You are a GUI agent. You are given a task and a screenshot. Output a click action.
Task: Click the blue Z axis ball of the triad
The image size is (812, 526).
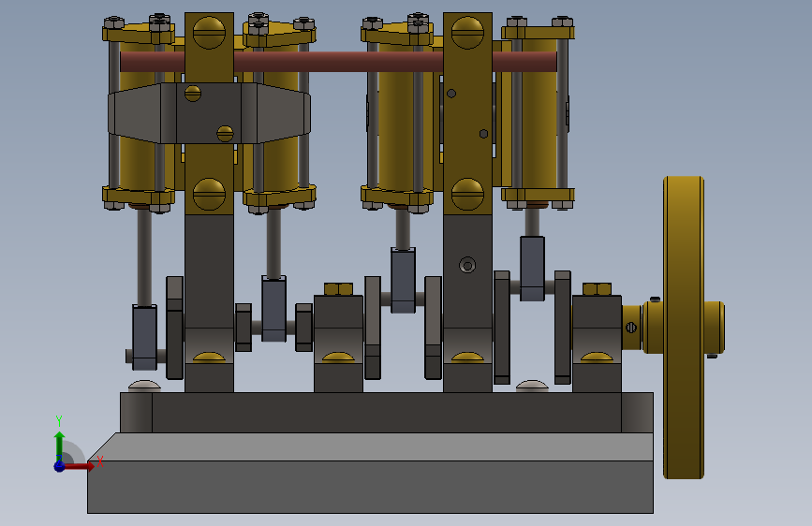[x=60, y=466]
